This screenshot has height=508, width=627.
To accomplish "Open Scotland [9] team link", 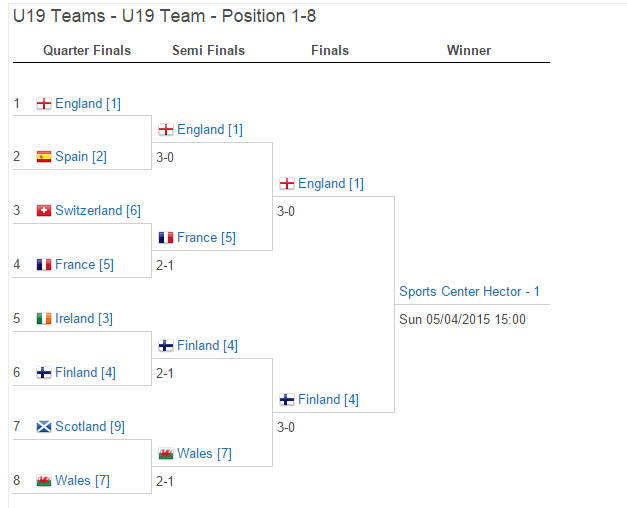I will pos(90,426).
